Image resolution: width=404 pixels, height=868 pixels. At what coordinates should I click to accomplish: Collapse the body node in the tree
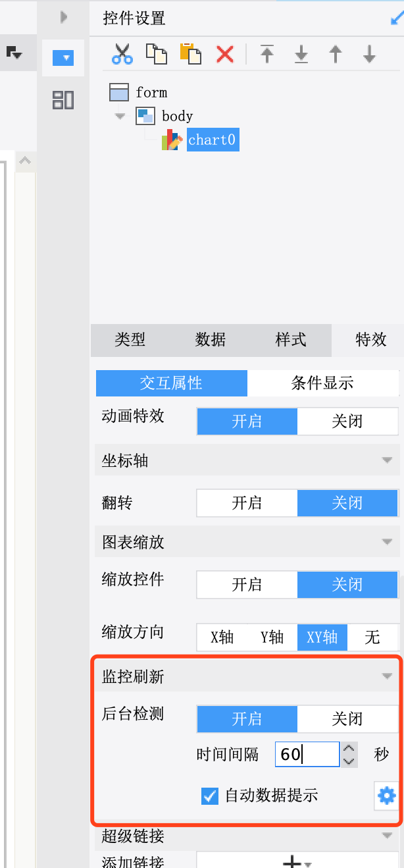pyautogui.click(x=120, y=116)
